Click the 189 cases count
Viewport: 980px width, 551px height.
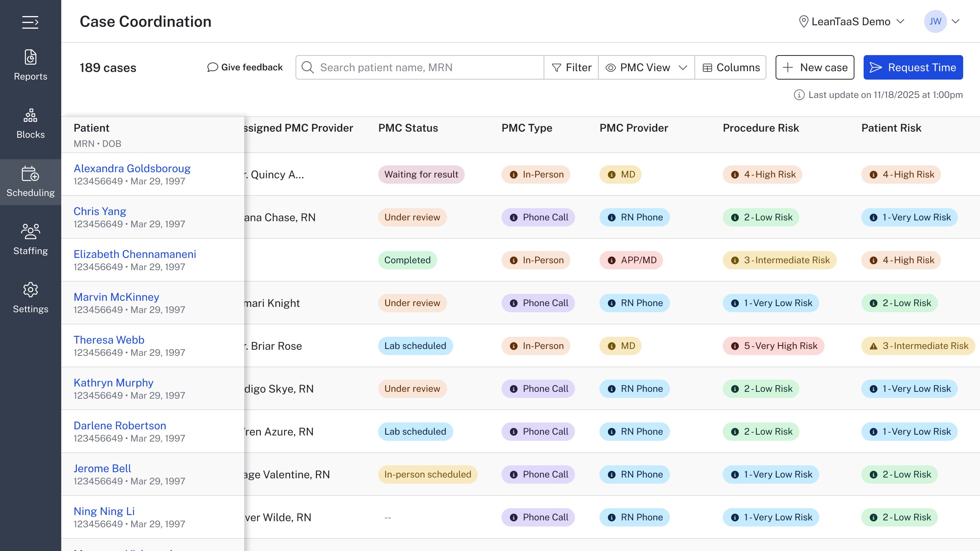coord(108,68)
